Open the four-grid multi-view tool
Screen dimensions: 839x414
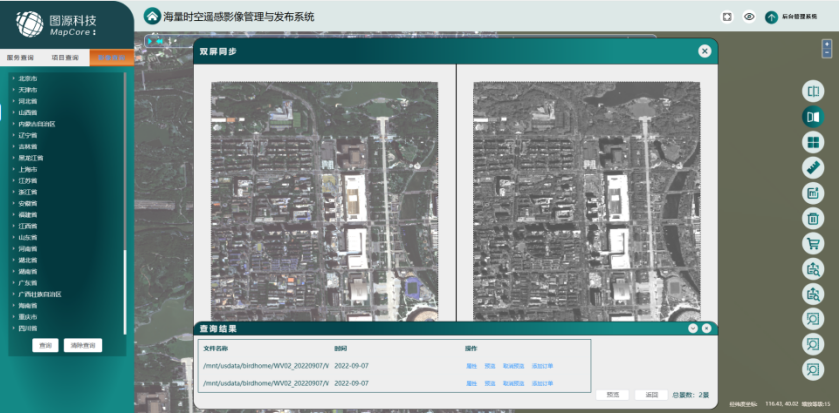(x=813, y=142)
